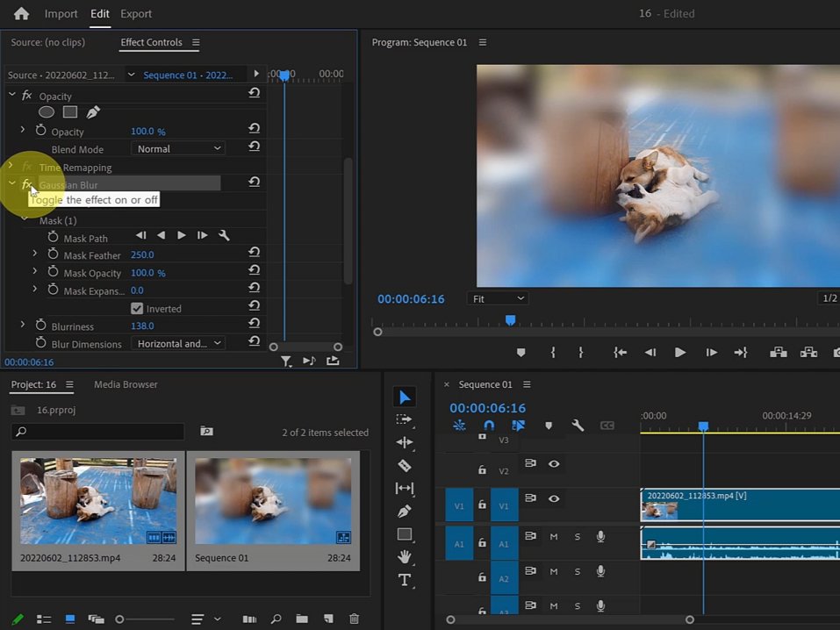840x630 pixels.
Task: Click the New Bin folder icon
Action: pyautogui.click(x=302, y=619)
